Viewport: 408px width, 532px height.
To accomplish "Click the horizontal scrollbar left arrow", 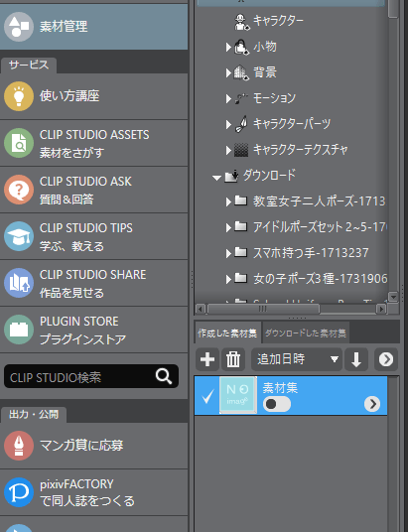I will (201, 309).
